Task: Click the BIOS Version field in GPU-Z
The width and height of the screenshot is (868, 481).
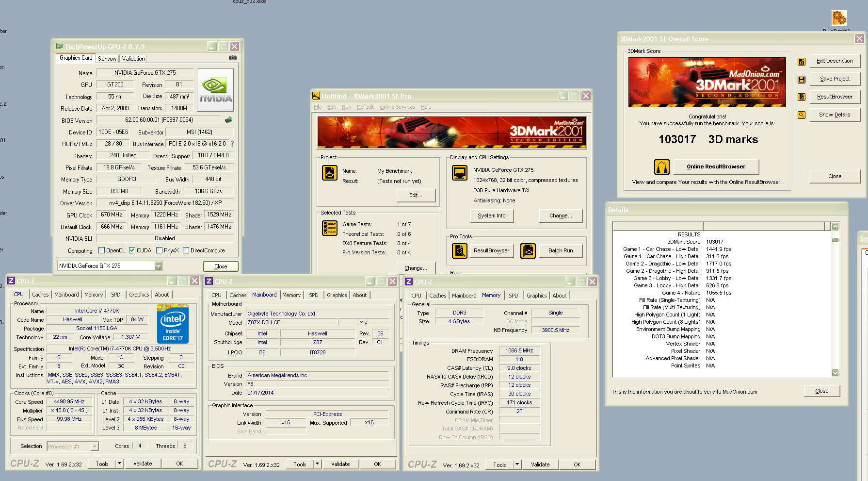Action: pos(159,120)
